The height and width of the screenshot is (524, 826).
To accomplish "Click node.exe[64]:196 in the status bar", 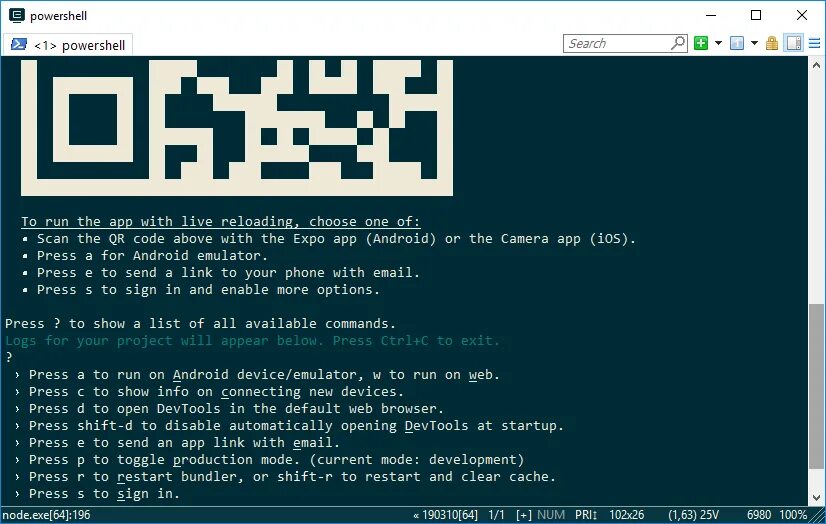I will 46,515.
